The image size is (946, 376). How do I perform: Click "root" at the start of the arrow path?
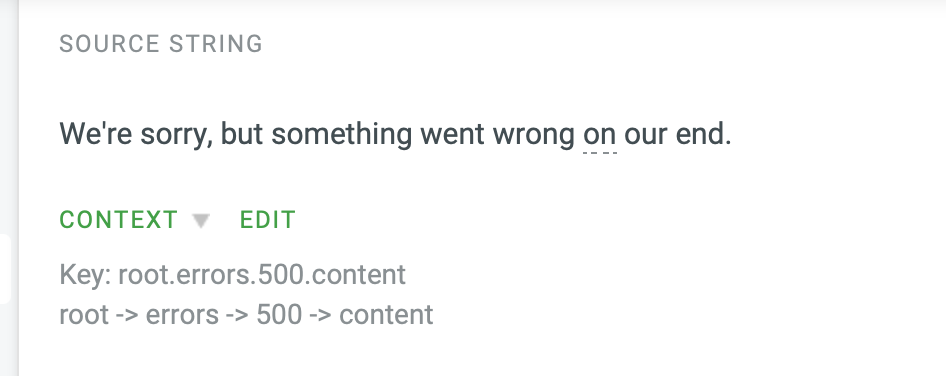[x=84, y=314]
